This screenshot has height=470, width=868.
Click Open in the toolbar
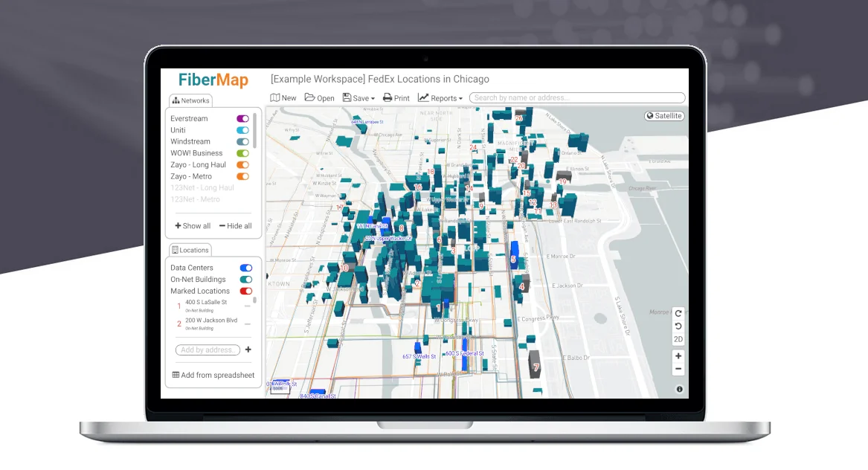tap(319, 98)
